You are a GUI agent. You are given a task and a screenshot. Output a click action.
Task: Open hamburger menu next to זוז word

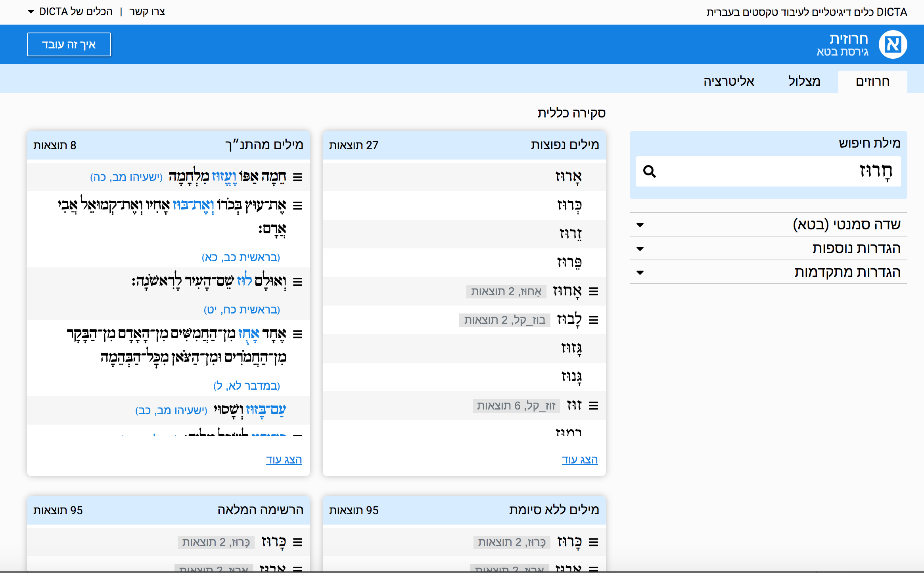tap(593, 406)
